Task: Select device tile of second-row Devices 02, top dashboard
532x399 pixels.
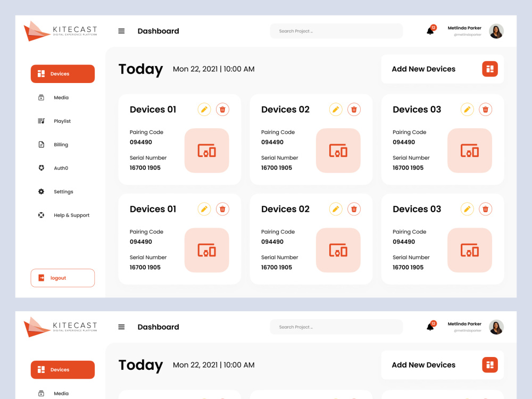Action: (x=338, y=250)
